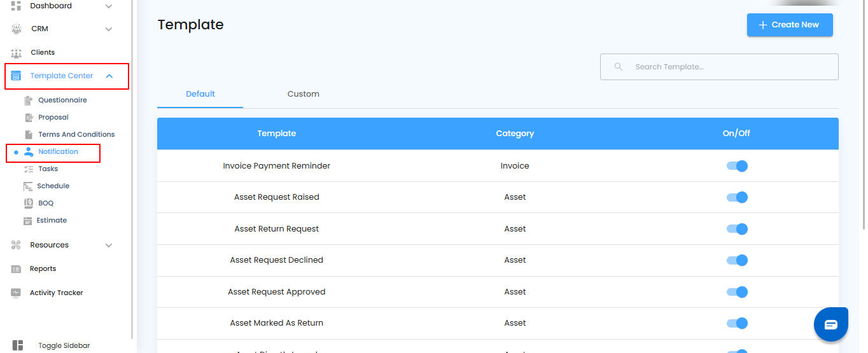
Task: Expand the Resources menu chevron
Action: [x=109, y=246]
